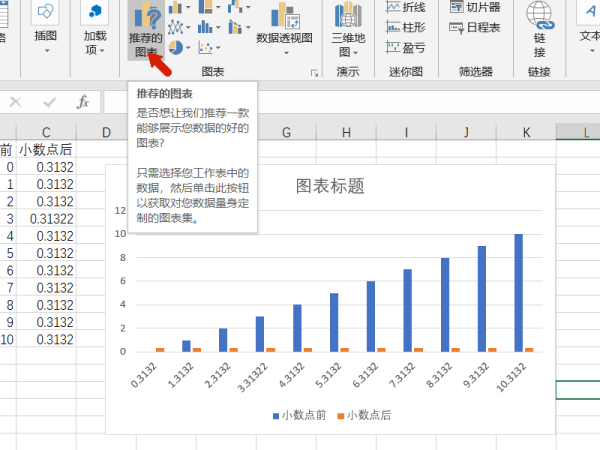Select the orange bar labeled 0.3132
This screenshot has height=450, width=600.
point(160,350)
